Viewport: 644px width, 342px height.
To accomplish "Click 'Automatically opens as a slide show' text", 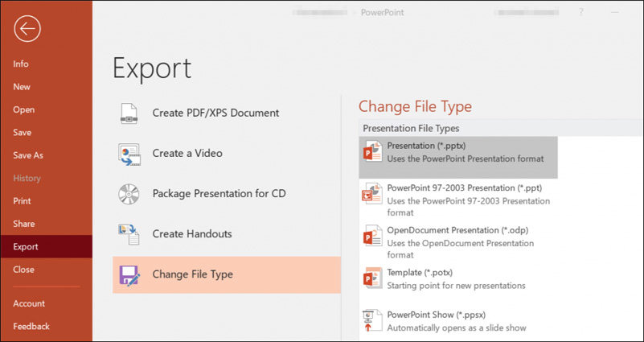I will pos(457,328).
